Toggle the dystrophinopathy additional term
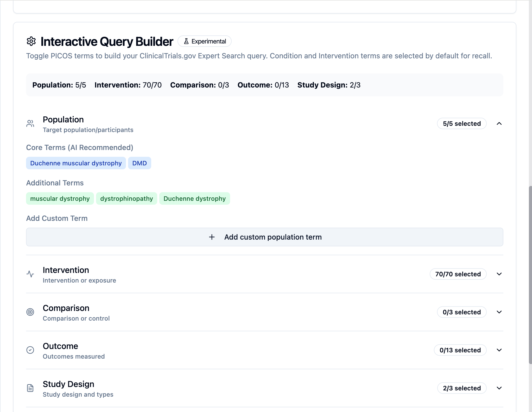The width and height of the screenshot is (532, 412). [126, 198]
